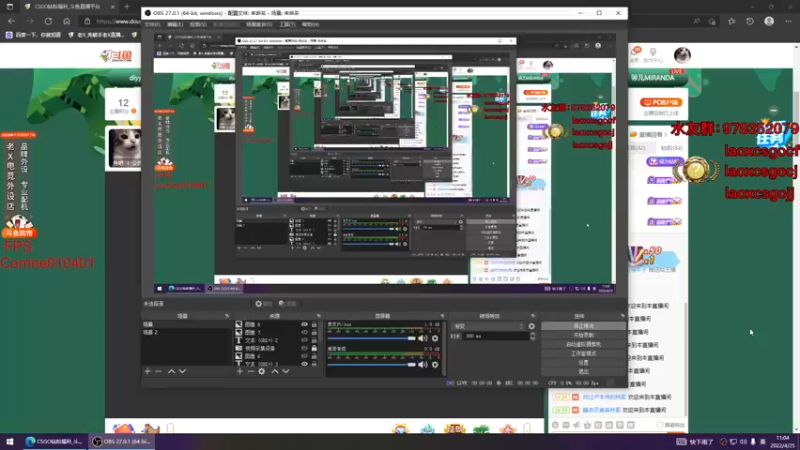
Task: Click the 属性 gear button above the Scenes panel
Action: coord(264,304)
